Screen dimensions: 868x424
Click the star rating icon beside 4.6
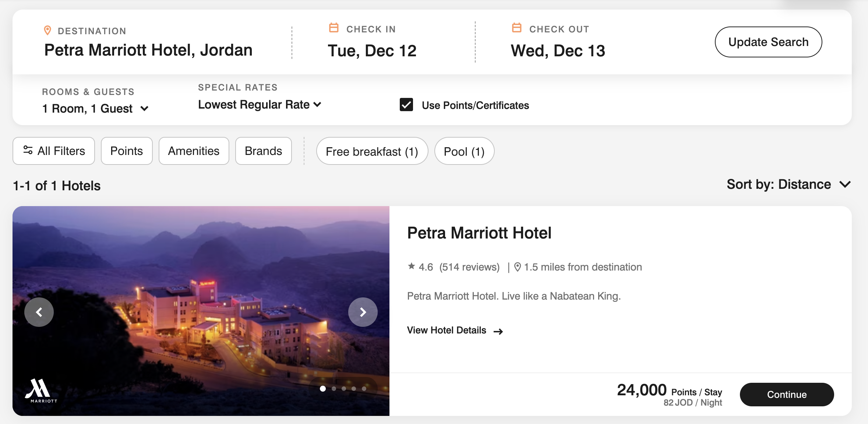pyautogui.click(x=412, y=266)
